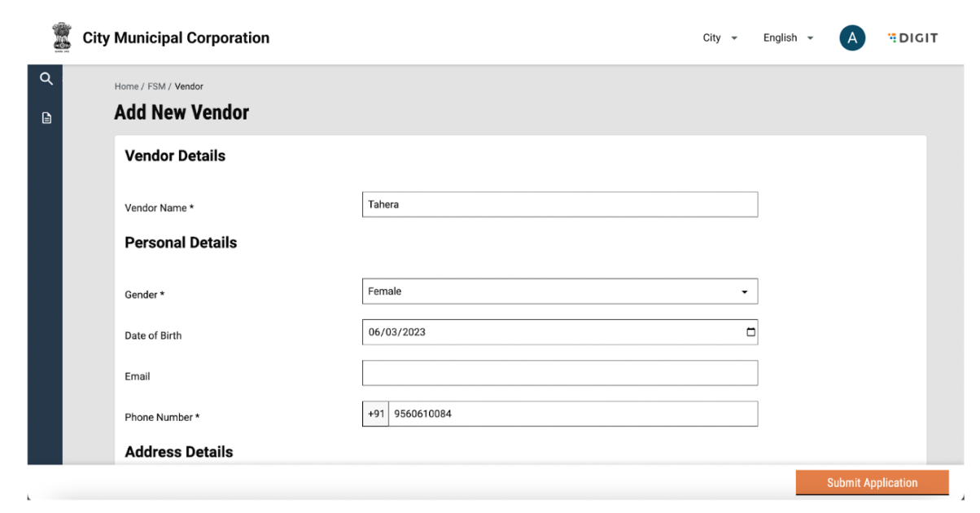Click the search icon in the left sidebar
The image size is (980, 513).
point(46,79)
